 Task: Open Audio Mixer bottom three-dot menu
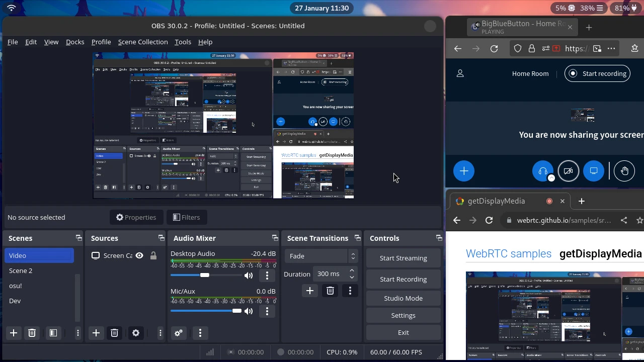[200, 333]
